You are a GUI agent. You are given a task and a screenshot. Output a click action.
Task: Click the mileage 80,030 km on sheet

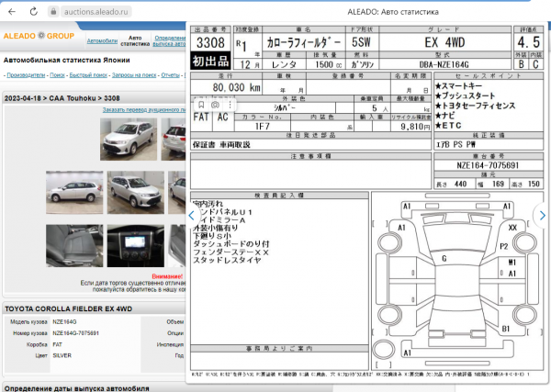[236, 87]
